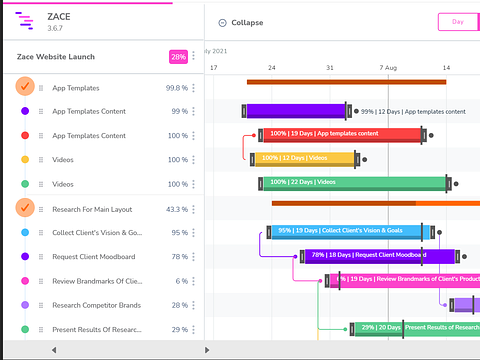Open options menu for App Templates 99.8%
Viewport: 480px width, 360px height.
[194, 88]
